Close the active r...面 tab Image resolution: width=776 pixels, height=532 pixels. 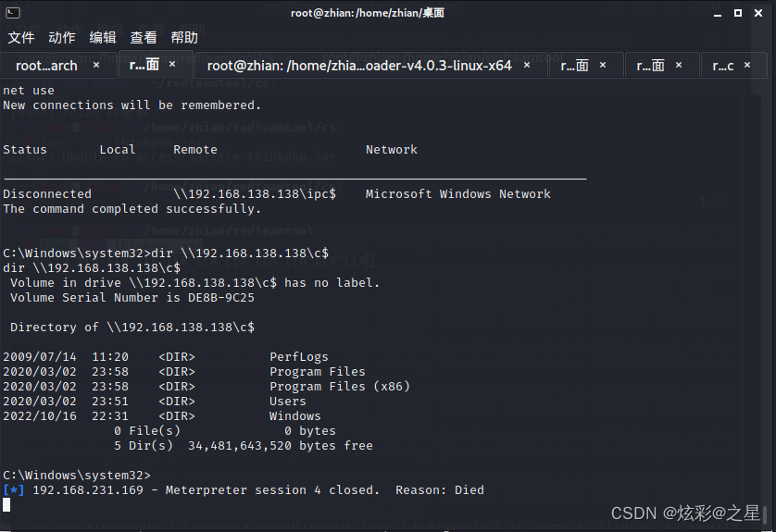point(172,64)
